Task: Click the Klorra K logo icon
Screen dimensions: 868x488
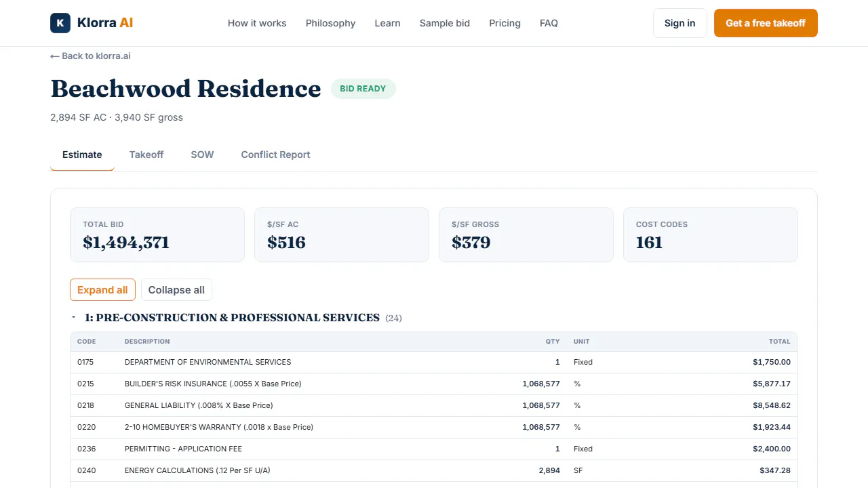Action: 60,23
